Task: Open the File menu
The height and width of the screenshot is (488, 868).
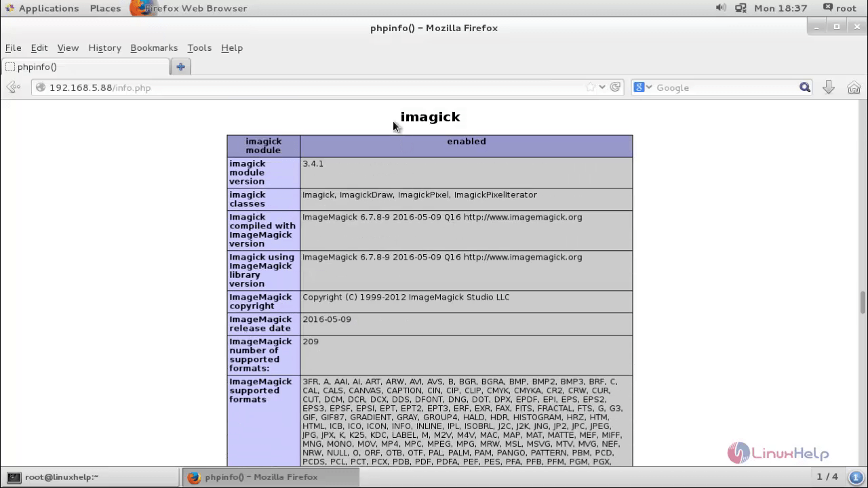Action: point(13,47)
